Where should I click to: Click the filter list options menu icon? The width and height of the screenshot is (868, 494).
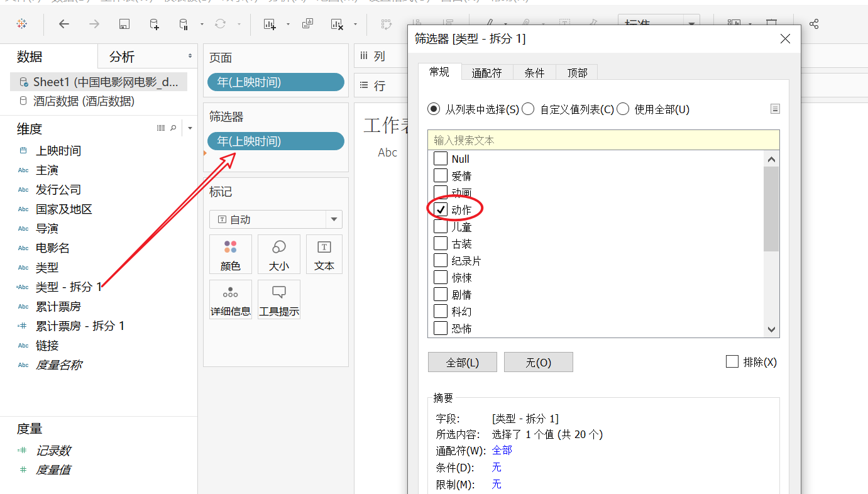(775, 109)
